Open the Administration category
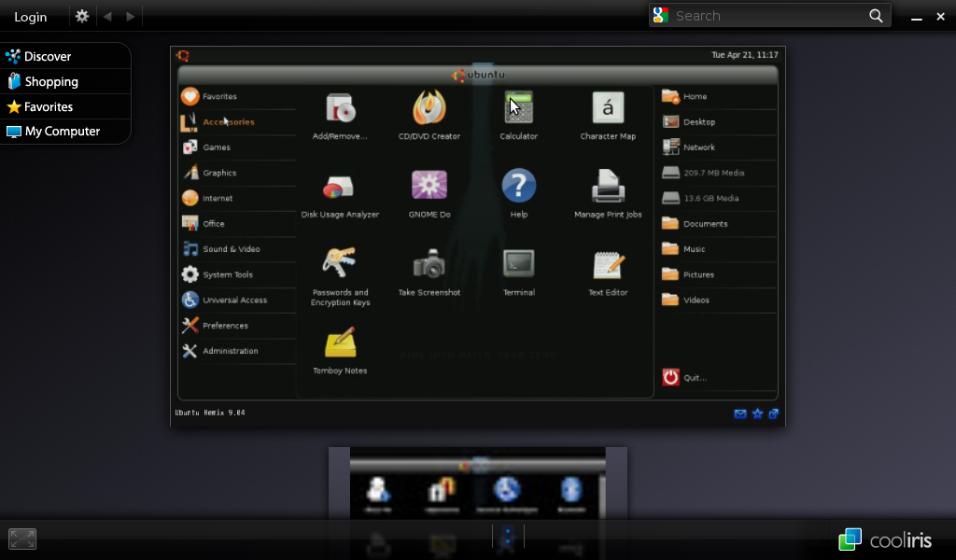The height and width of the screenshot is (560, 956). [238, 351]
